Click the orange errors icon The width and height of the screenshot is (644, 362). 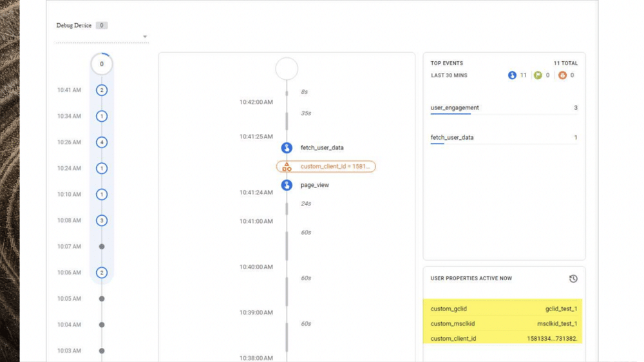pyautogui.click(x=562, y=75)
